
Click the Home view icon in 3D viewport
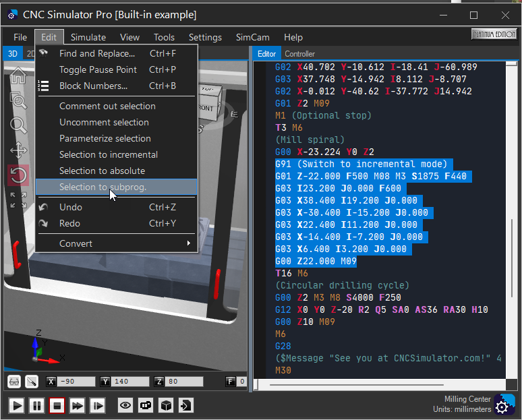pos(18,76)
